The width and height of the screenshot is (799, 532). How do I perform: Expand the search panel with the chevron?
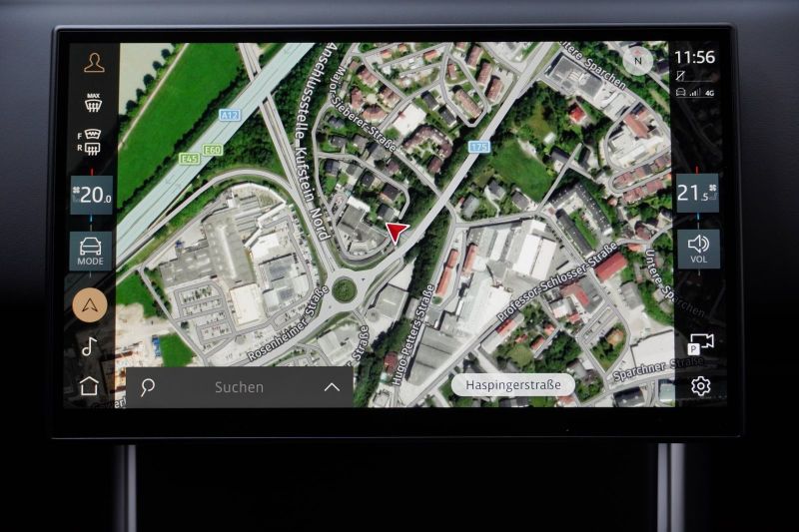(x=332, y=387)
